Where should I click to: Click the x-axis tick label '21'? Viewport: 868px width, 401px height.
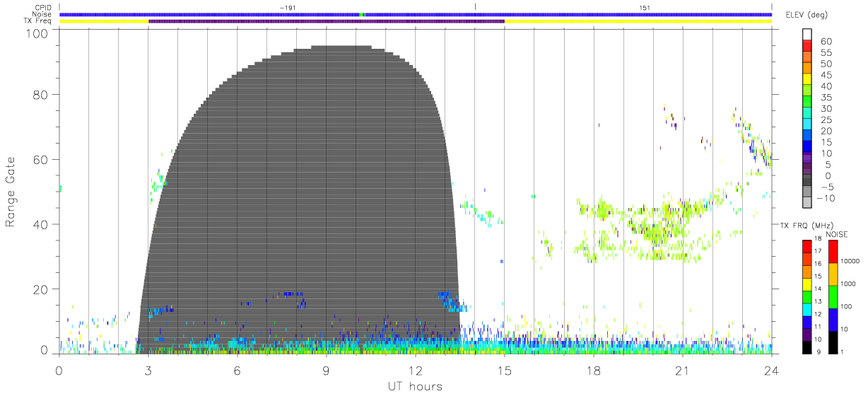point(683,371)
